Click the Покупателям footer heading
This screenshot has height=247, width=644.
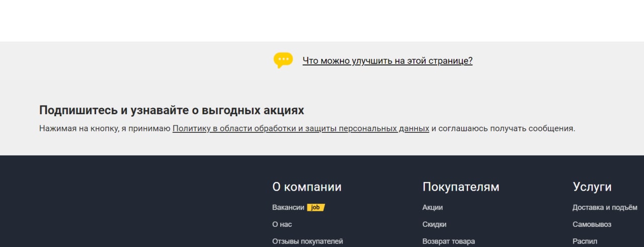[x=461, y=187]
